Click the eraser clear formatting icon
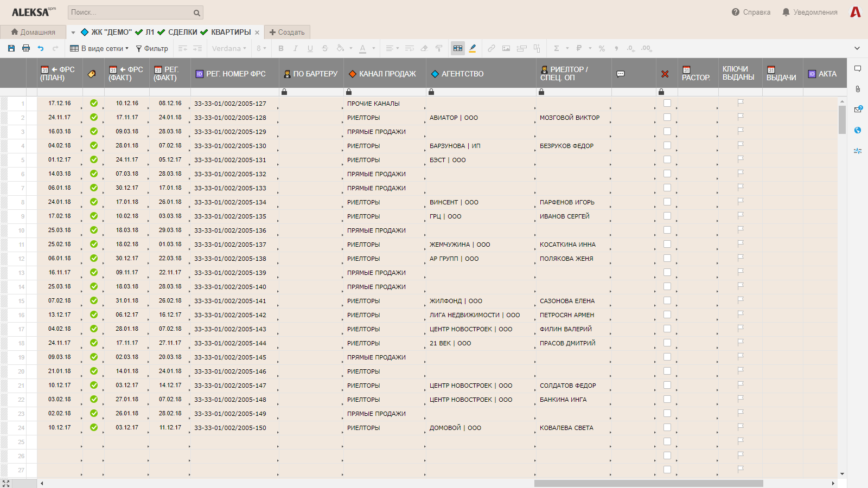Screen dimensions: 868x488 424,48
